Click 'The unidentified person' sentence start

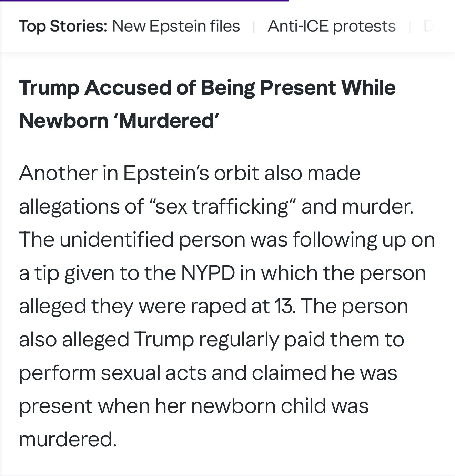[96, 240]
